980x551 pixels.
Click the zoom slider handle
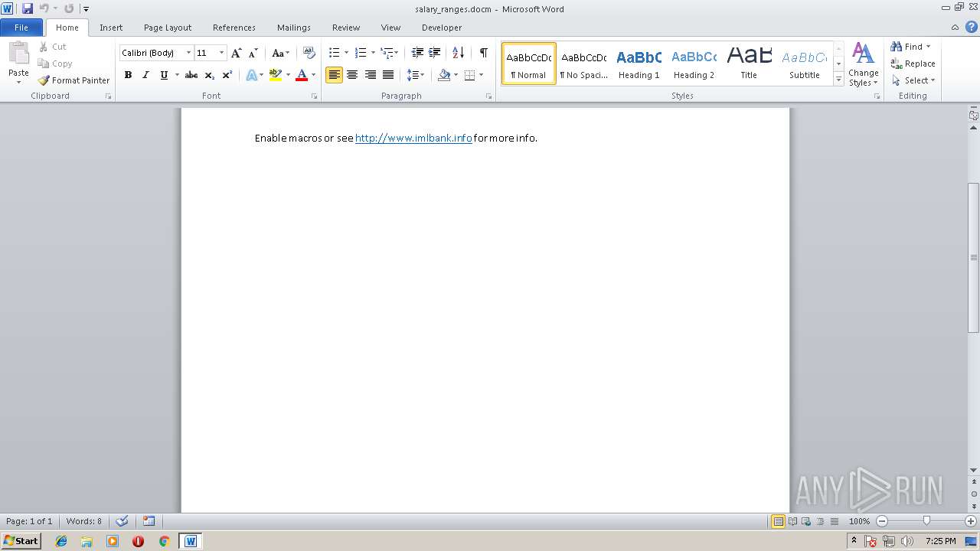point(926,521)
